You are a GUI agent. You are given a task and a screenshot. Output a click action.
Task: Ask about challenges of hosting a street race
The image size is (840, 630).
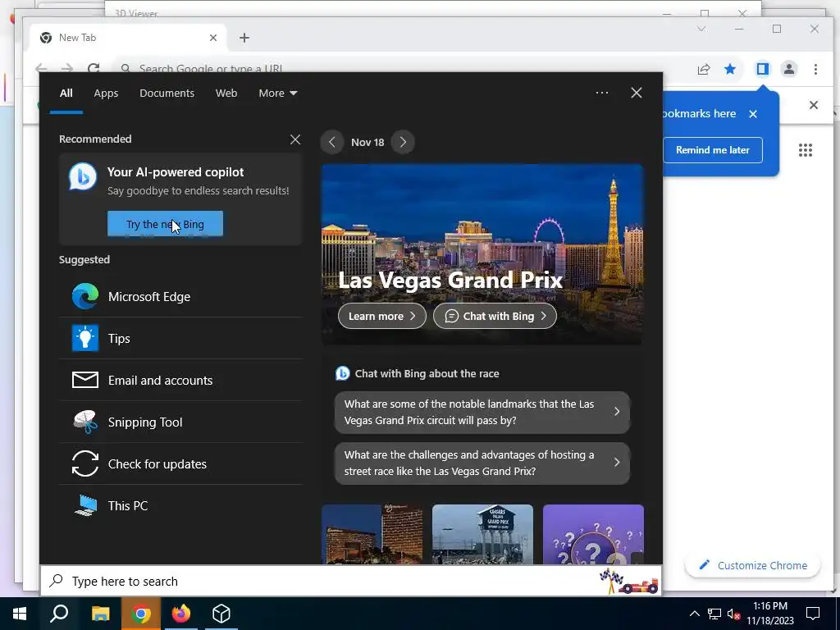tap(482, 463)
